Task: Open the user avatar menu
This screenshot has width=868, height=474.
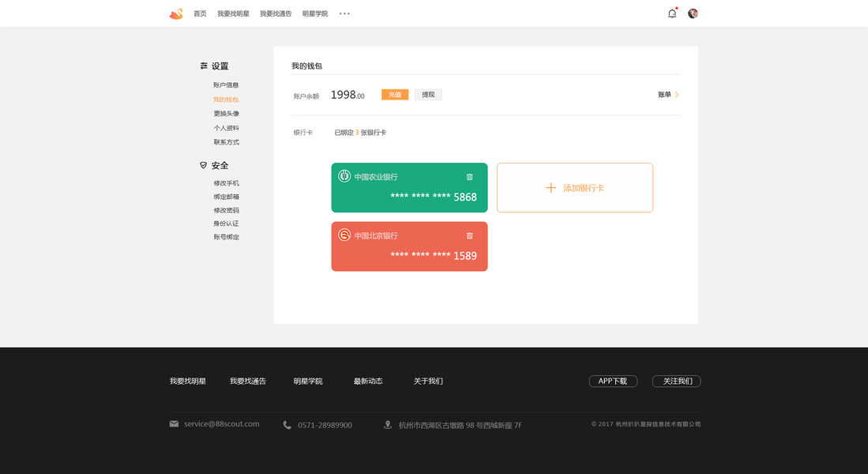Action: [x=693, y=14]
